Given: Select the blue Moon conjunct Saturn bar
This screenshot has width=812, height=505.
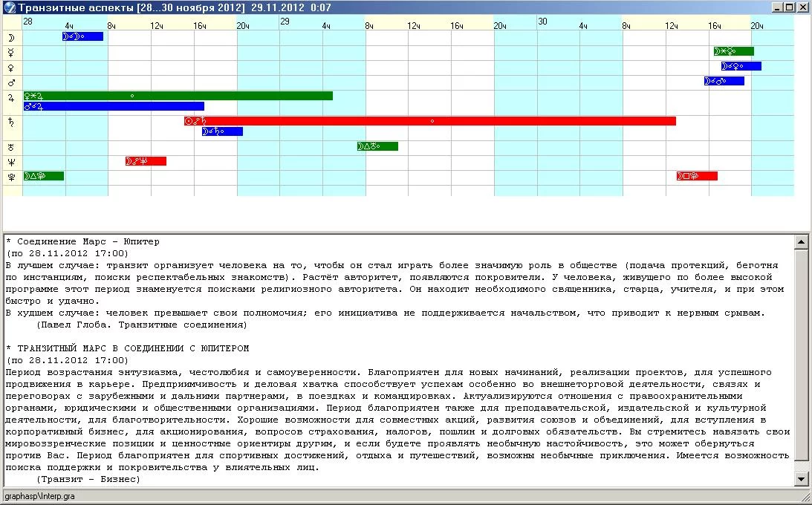Looking at the screenshot, I should click(222, 132).
